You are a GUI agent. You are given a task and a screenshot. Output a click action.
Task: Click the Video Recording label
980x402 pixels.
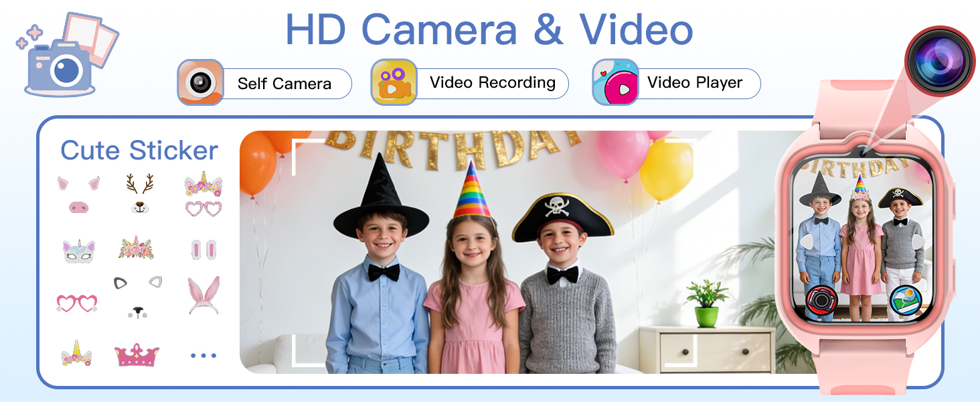click(493, 83)
